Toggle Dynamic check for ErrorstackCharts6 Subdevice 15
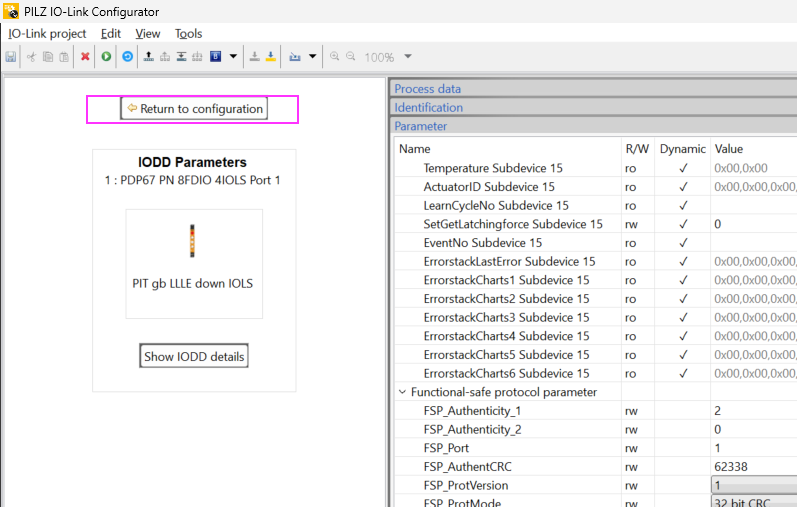The height and width of the screenshot is (507, 797). pos(683,373)
